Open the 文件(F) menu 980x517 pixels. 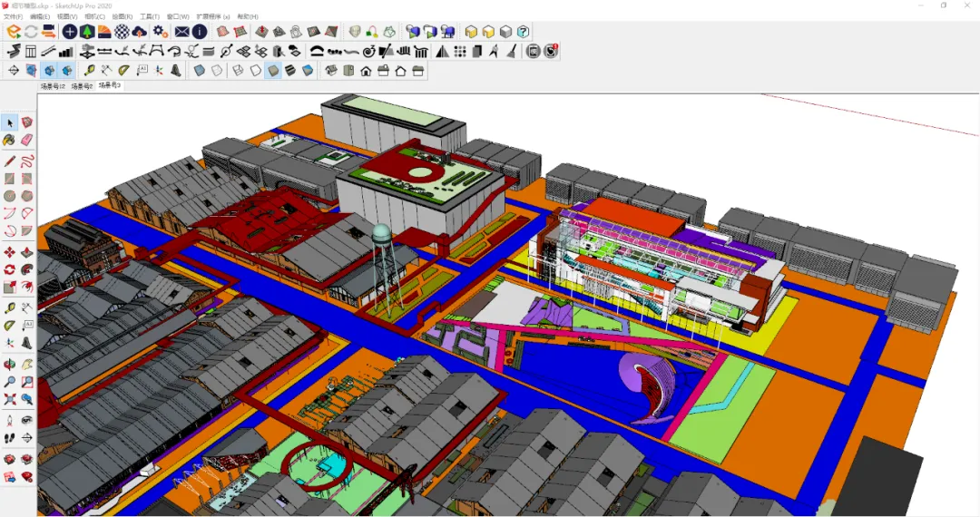point(13,17)
